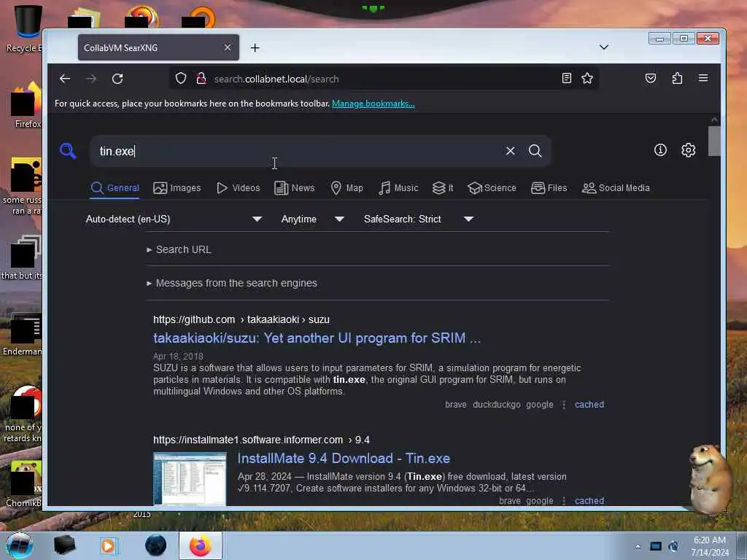Open the SearXNG about info icon
This screenshot has width=747, height=560.
point(660,150)
